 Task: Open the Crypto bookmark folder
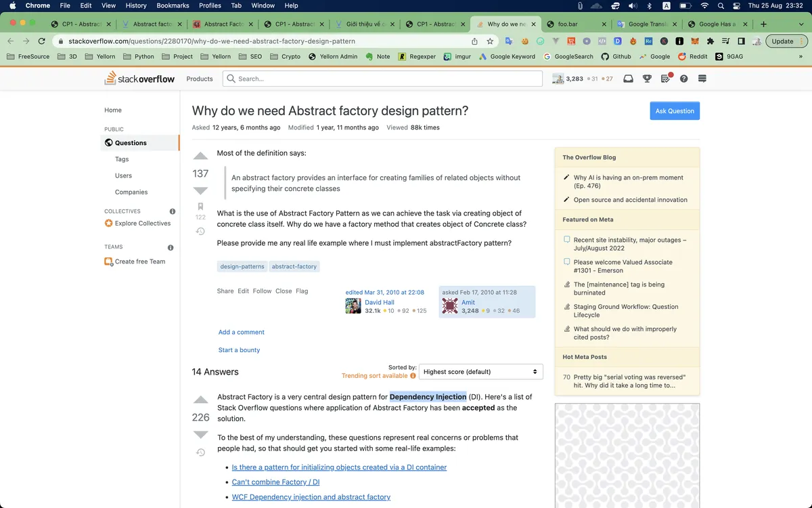pos(286,57)
